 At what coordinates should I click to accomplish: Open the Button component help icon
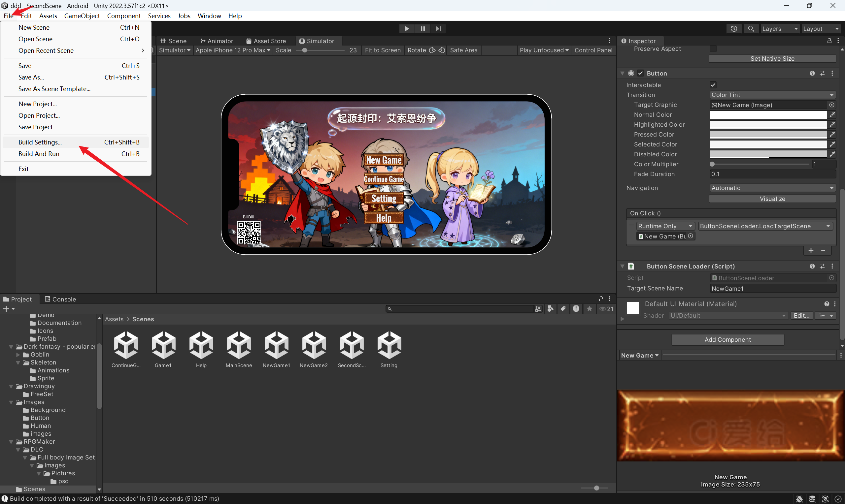click(x=812, y=73)
